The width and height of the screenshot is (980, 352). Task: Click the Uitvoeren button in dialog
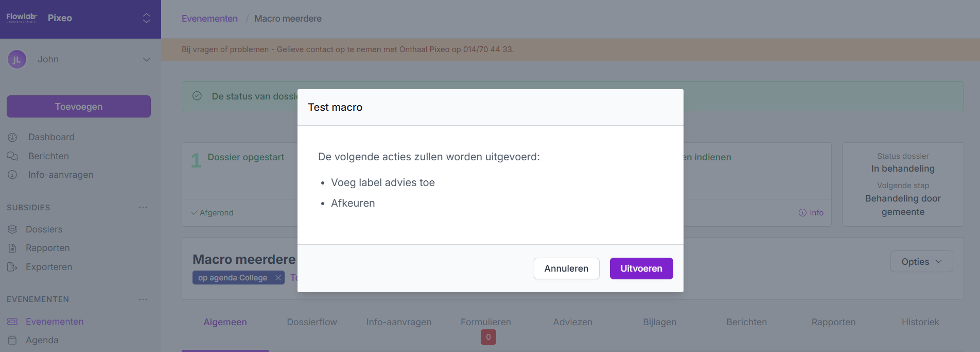(641, 269)
